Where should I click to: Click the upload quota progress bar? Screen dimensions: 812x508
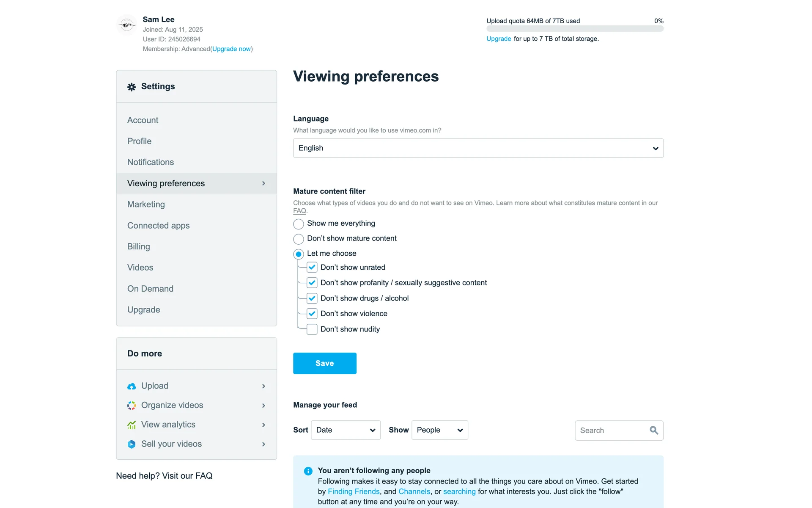[x=575, y=29]
